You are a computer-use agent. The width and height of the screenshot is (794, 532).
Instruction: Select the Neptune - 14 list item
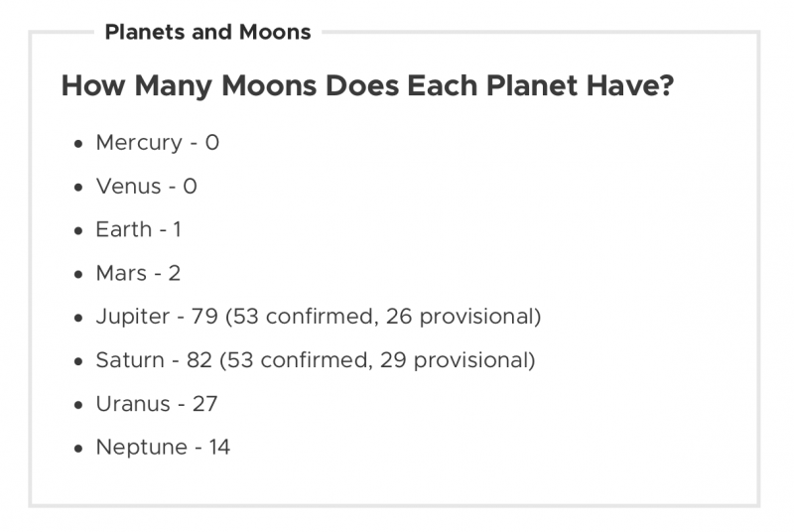(163, 448)
